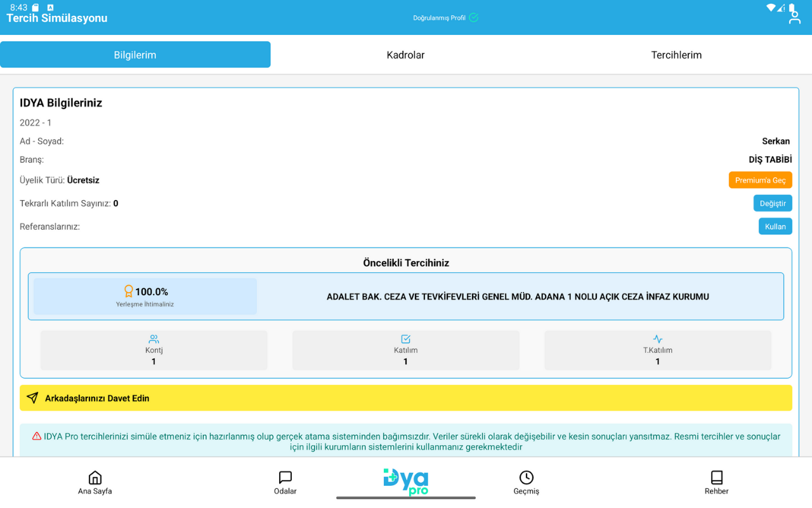Tap the red warning triangle icon
The image size is (812, 508).
click(x=37, y=436)
